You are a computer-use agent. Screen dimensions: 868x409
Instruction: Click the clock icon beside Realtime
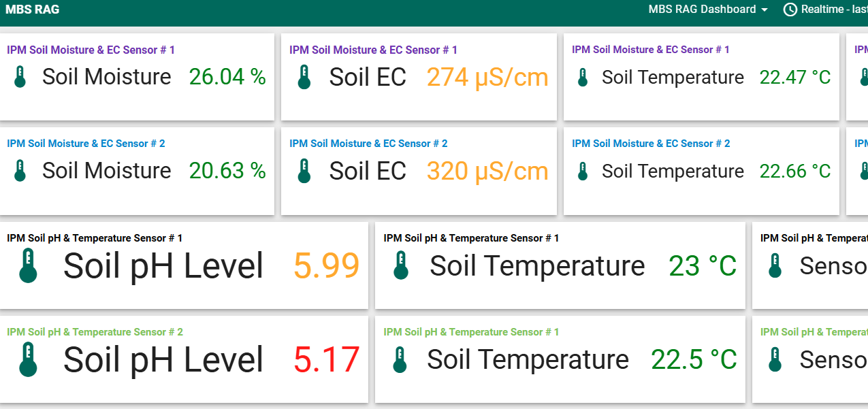click(x=790, y=10)
